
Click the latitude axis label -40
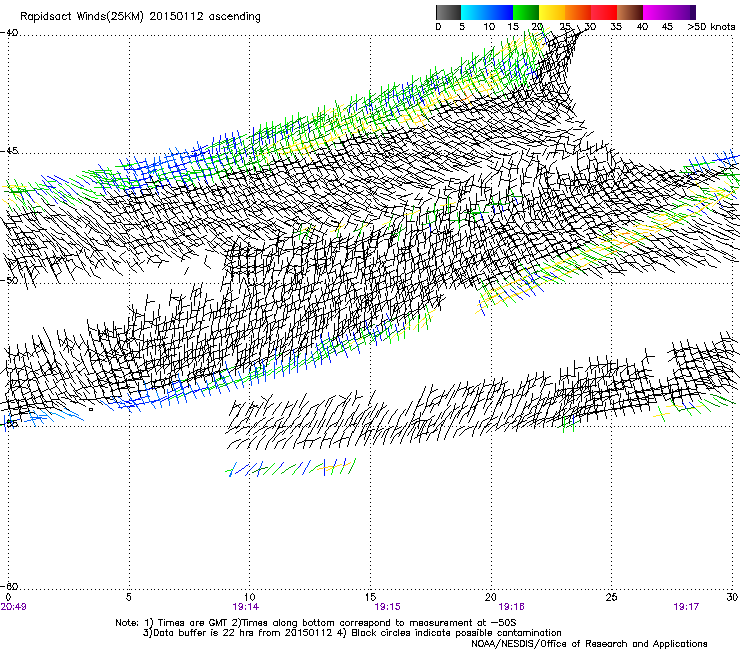click(x=9, y=33)
